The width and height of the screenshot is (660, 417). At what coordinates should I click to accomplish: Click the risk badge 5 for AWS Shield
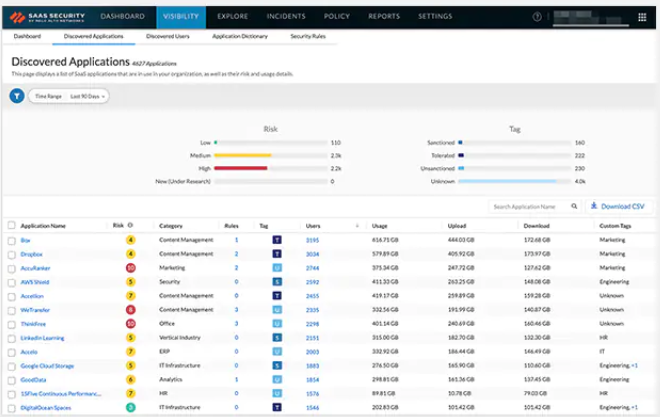tap(130, 282)
